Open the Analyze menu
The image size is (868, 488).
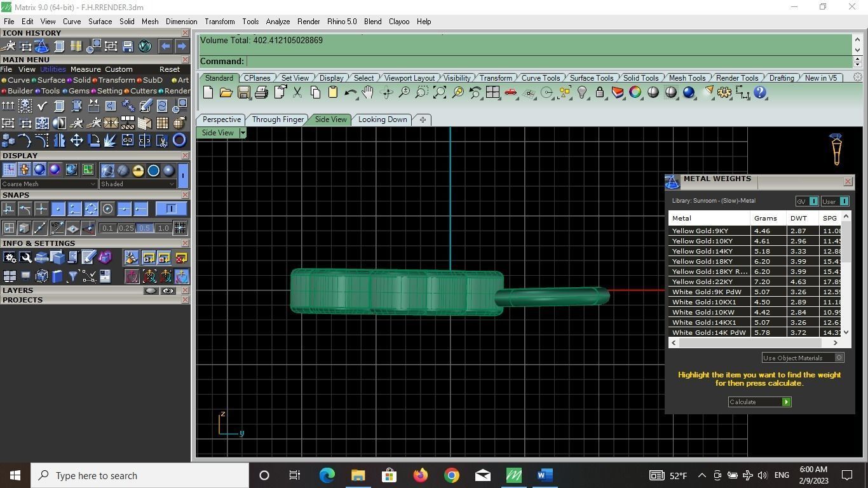(x=278, y=22)
